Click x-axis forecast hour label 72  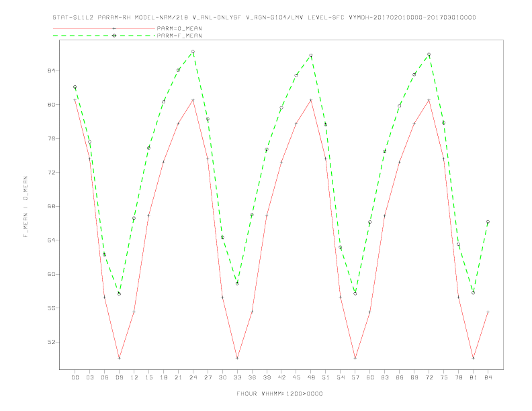[429, 377]
